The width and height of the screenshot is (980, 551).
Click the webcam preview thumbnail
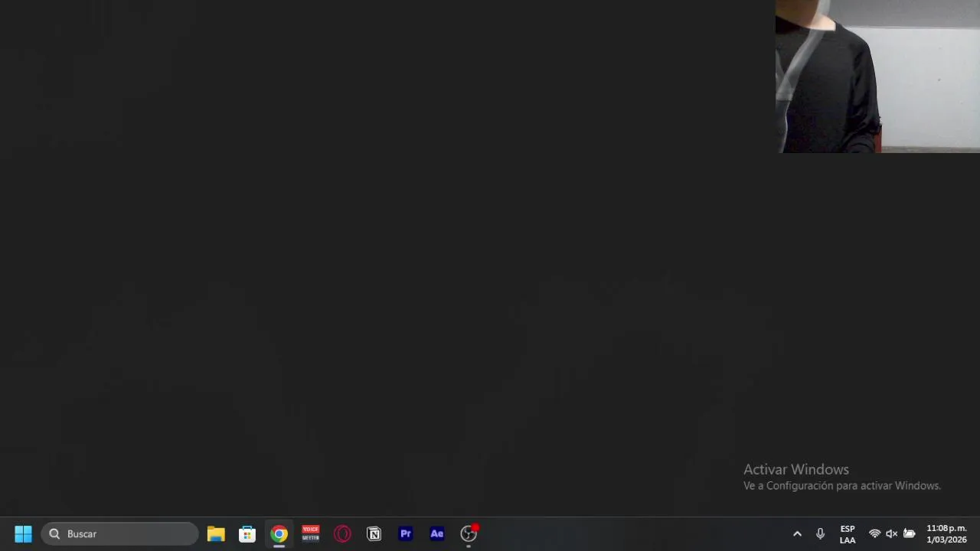click(x=877, y=77)
